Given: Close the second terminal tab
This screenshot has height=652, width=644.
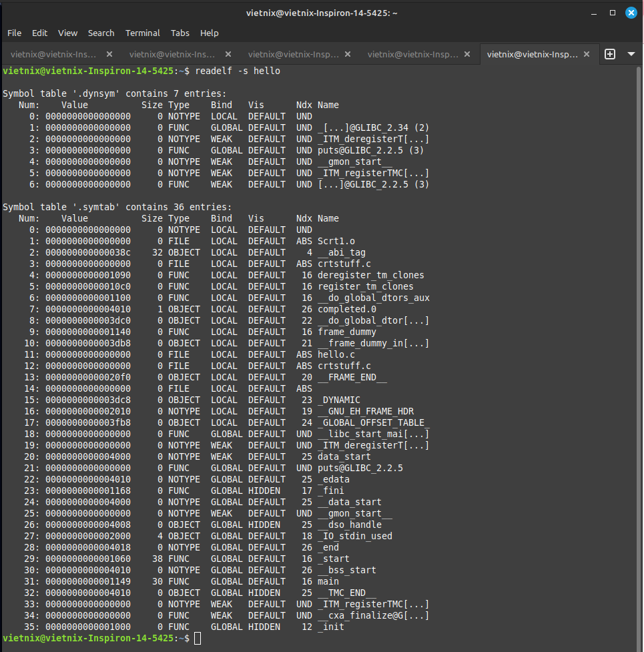Looking at the screenshot, I should [228, 54].
